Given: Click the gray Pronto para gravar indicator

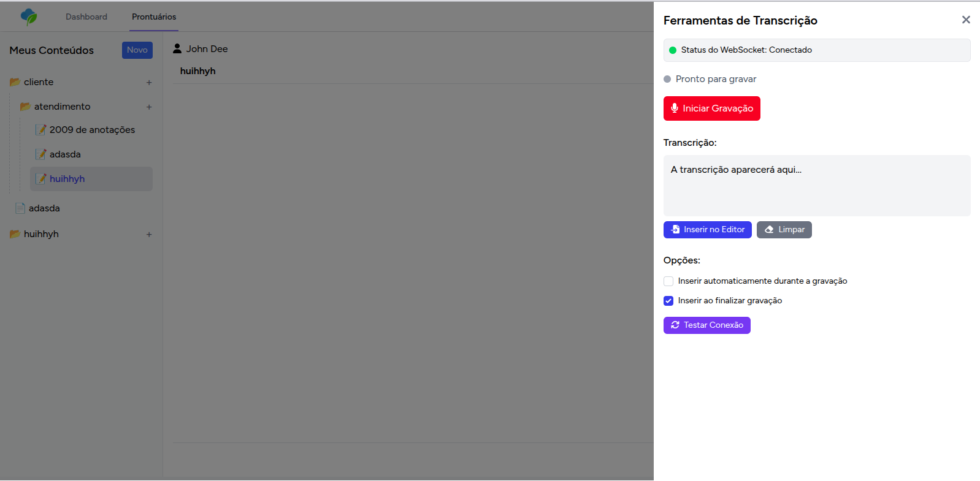Looking at the screenshot, I should click(x=667, y=79).
